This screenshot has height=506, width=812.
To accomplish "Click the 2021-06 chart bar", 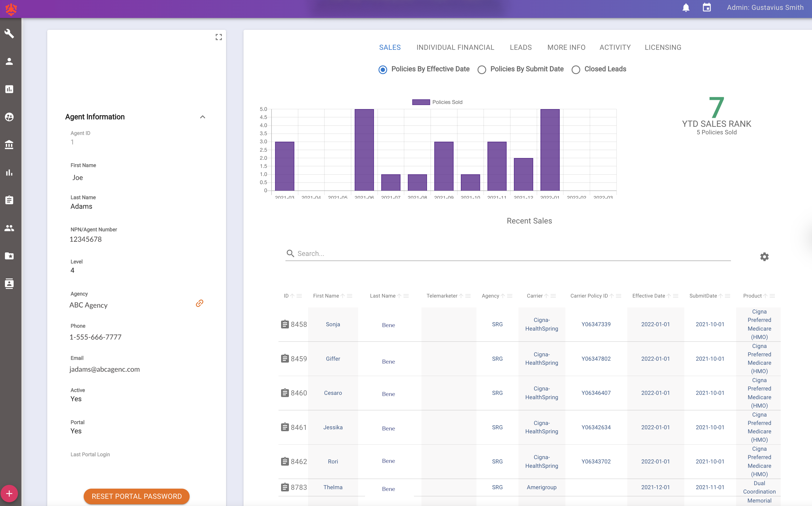I will (x=364, y=150).
